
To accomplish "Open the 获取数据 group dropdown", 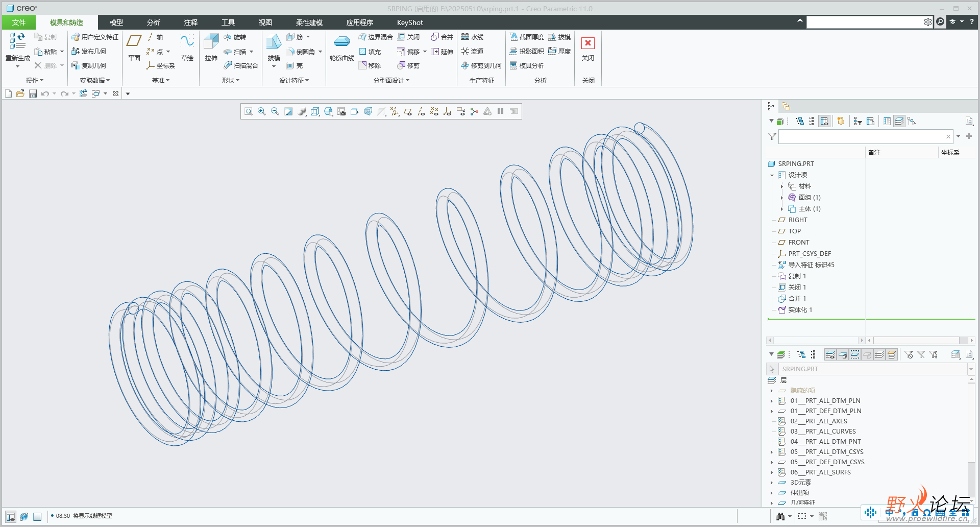I will [95, 81].
